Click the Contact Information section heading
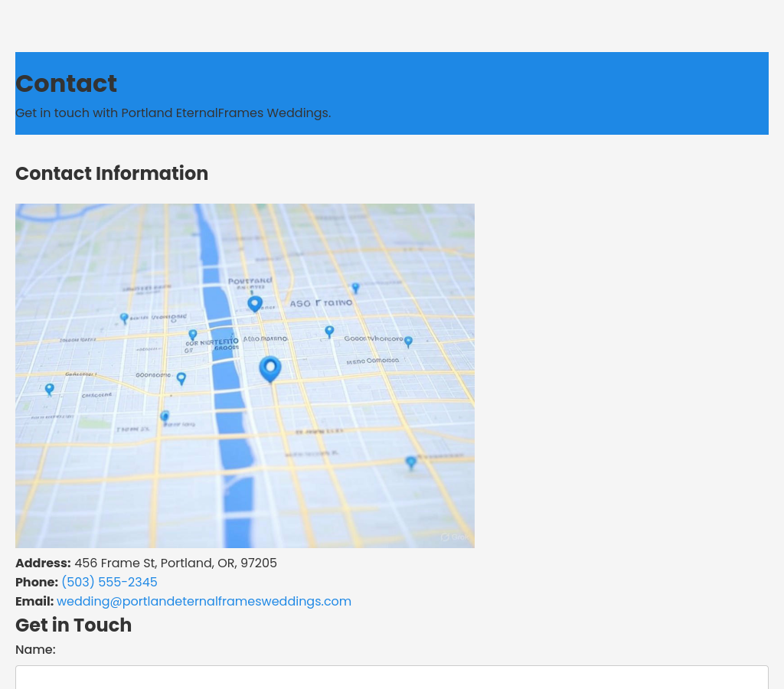This screenshot has width=784, height=689. 112,174
